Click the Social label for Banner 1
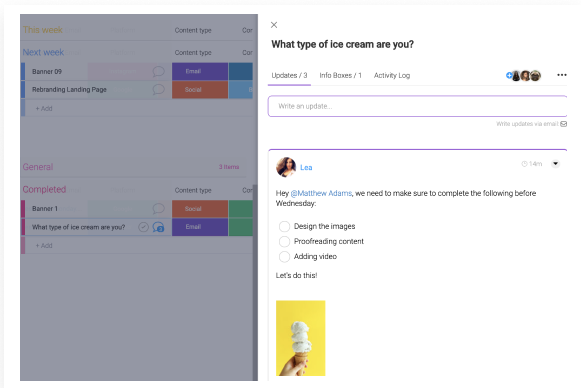The height and width of the screenshot is (388, 581). pyautogui.click(x=200, y=209)
